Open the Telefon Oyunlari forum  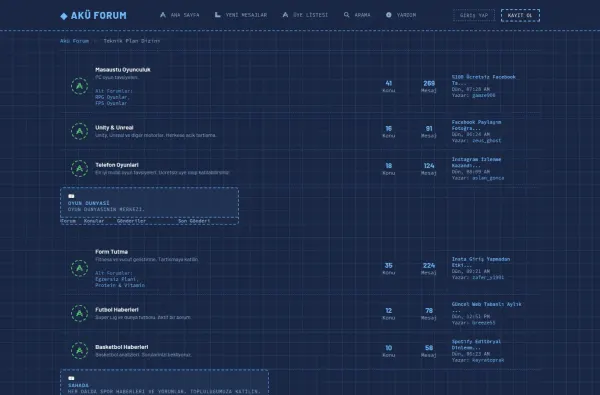pos(117,165)
